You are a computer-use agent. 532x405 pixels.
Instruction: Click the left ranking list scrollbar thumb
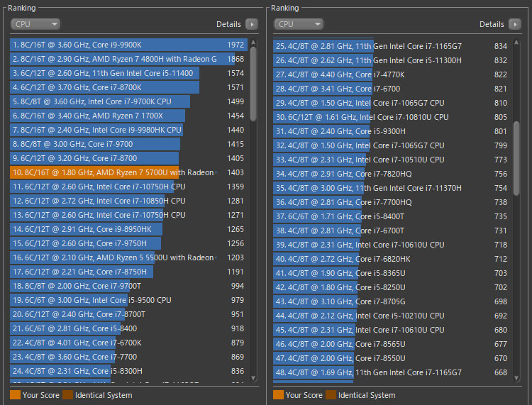point(253,84)
